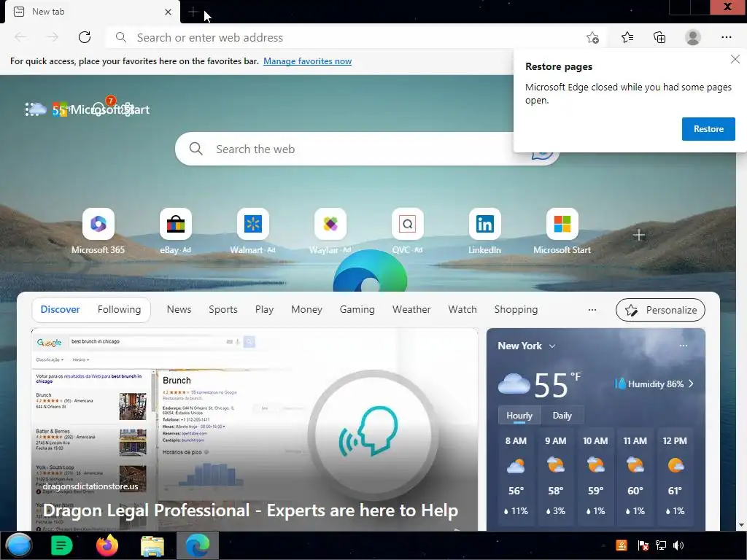This screenshot has height=560, width=747.
Task: Open the Play category tab
Action: tap(264, 309)
